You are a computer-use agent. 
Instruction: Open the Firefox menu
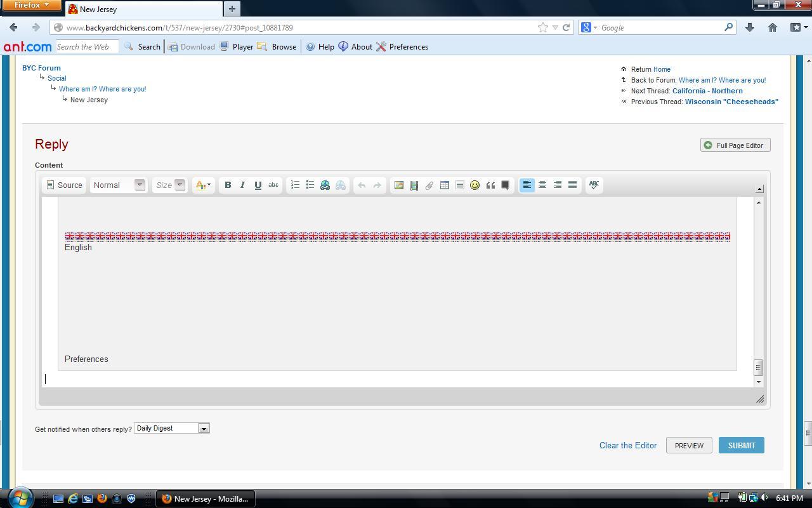(31, 5)
